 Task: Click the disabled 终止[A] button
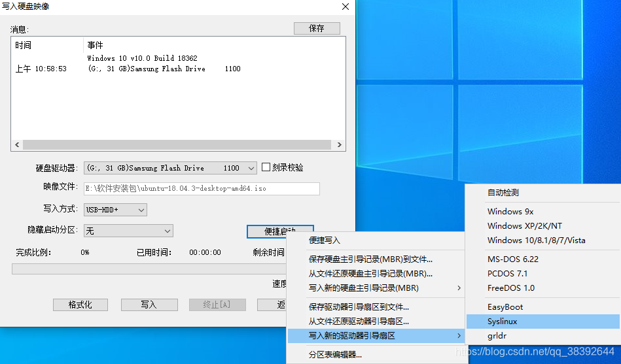pyautogui.click(x=217, y=305)
